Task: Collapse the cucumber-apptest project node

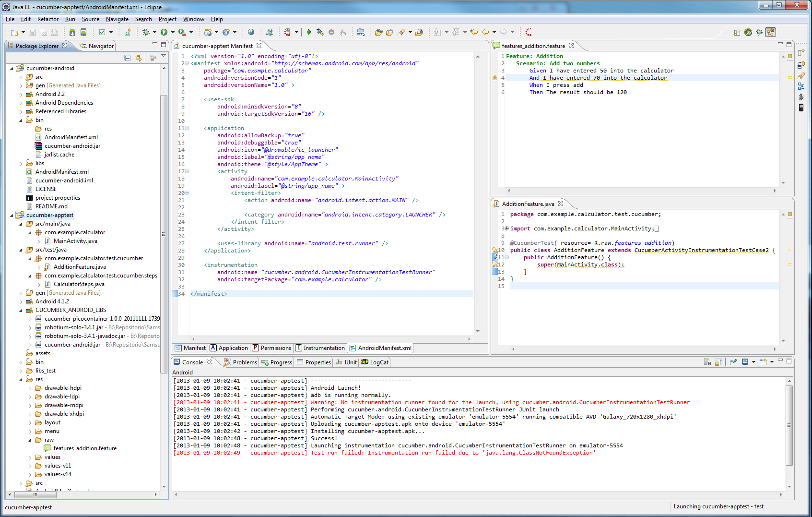Action: 12,215
